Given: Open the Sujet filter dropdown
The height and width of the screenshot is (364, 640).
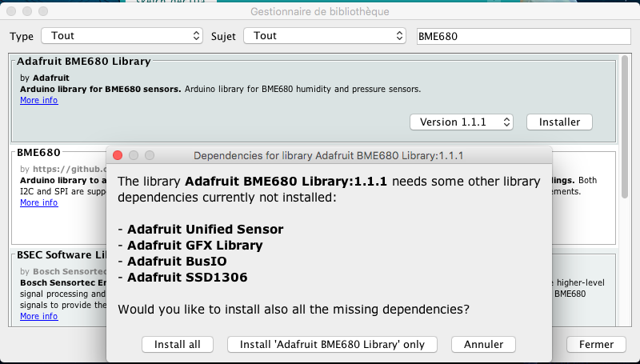Looking at the screenshot, I should pos(325,36).
